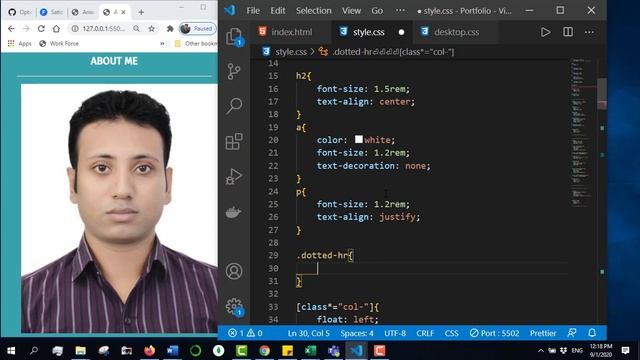
Task: Open the View menu
Action: (x=351, y=11)
